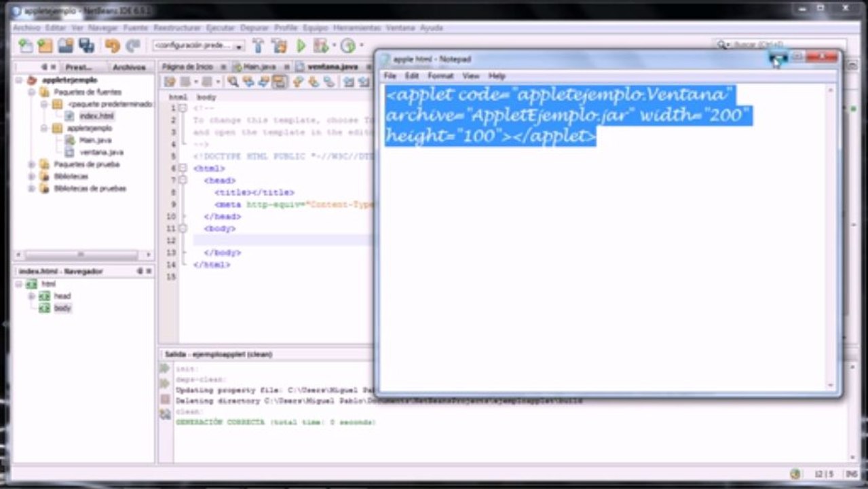Viewport: 868px width, 489px height.
Task: Click the red stop icon in output
Action: (165, 399)
